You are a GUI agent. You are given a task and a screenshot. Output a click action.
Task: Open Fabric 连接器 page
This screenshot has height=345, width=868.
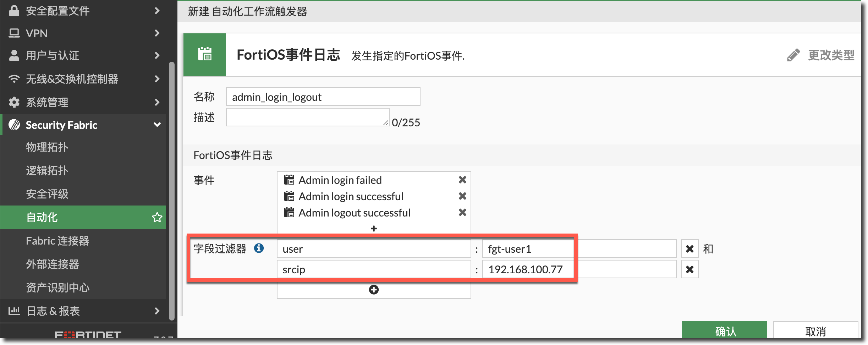[x=57, y=241]
